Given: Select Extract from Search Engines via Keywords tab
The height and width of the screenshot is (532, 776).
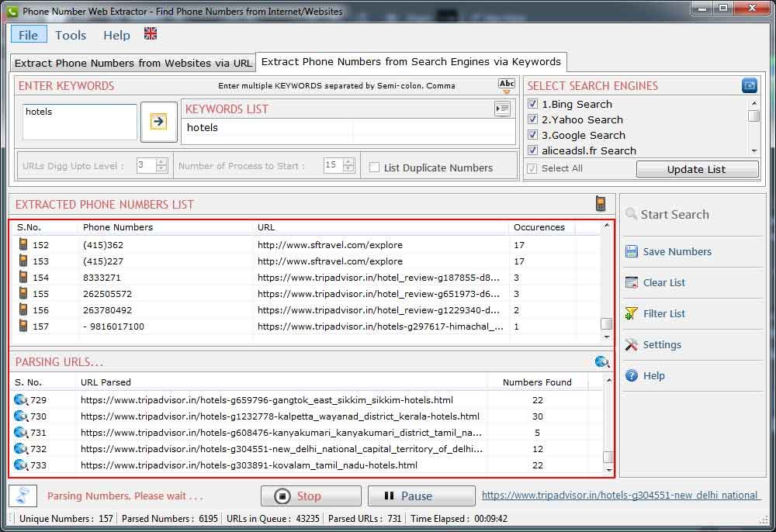Looking at the screenshot, I should click(411, 62).
